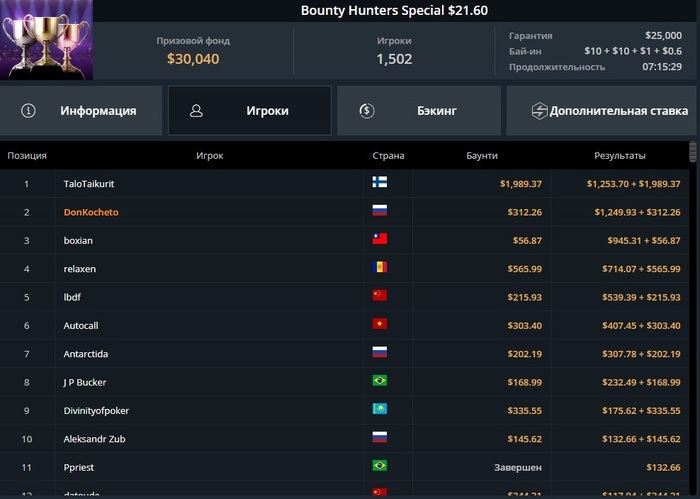Click the Bounty Hunters Special $21.60 title
The height and width of the screenshot is (499, 700).
click(x=394, y=11)
